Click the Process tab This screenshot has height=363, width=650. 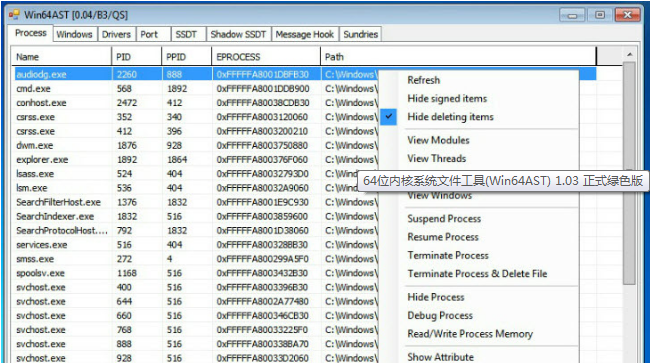coord(31,33)
